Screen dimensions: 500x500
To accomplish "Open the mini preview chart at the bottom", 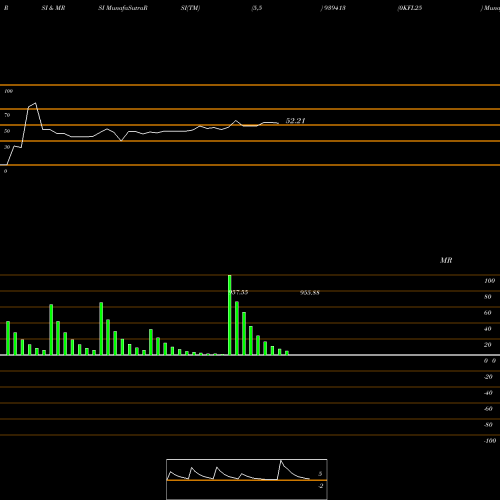I will coord(247,479).
